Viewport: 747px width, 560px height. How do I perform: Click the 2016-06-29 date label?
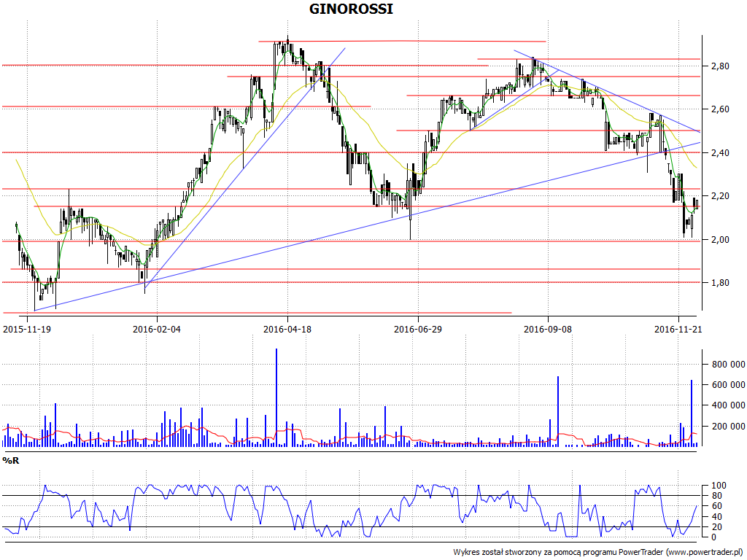click(418, 329)
